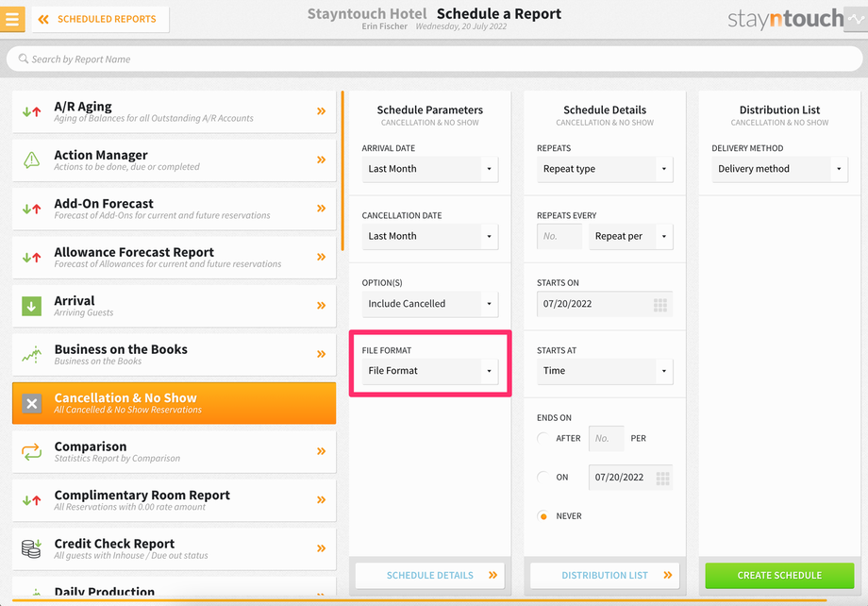Click the Starts On date field
868x606 pixels.
pyautogui.click(x=605, y=304)
